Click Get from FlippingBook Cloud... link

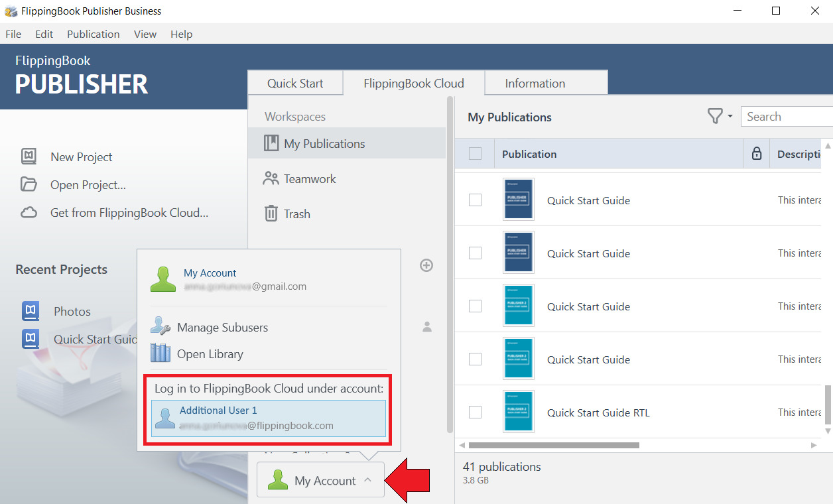tap(129, 212)
